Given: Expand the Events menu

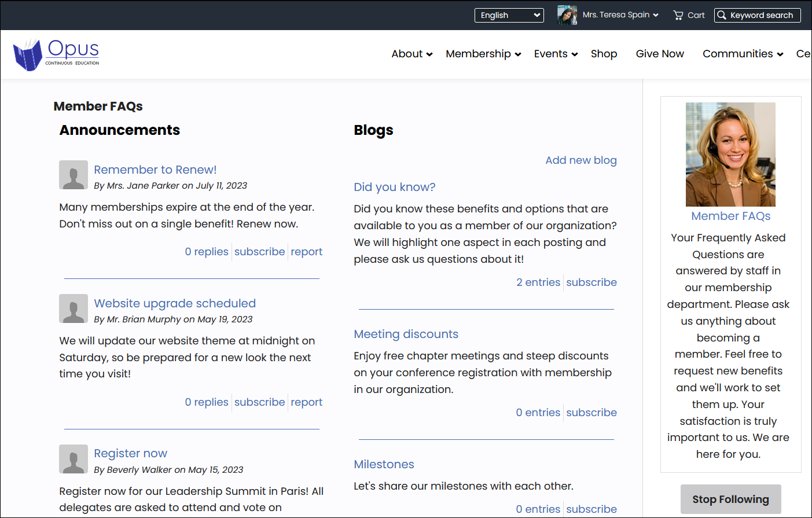Looking at the screenshot, I should click(x=556, y=54).
